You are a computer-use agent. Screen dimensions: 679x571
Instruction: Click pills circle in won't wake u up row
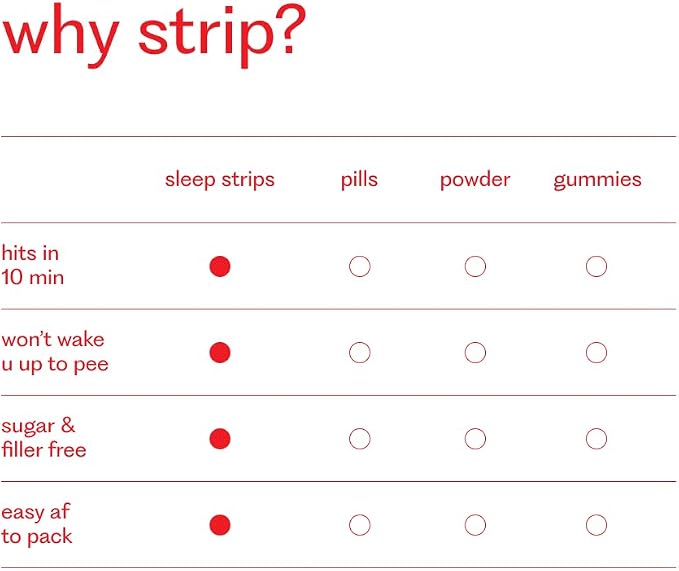click(359, 352)
